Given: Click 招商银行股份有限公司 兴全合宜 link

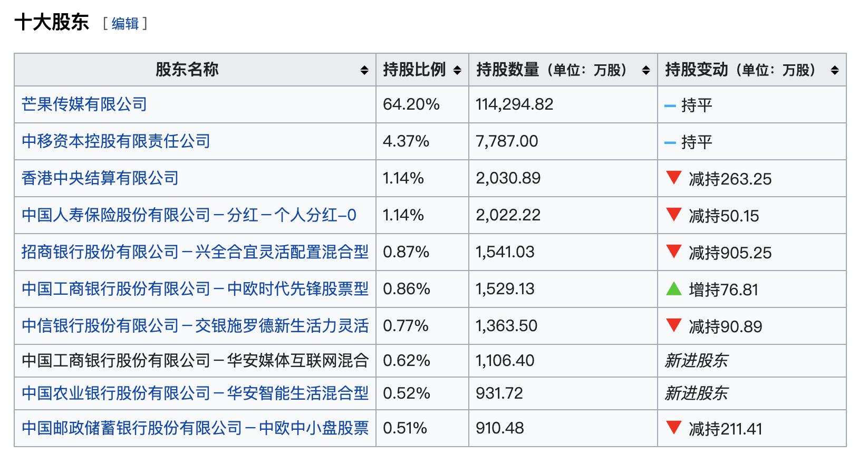Looking at the screenshot, I should tap(195, 252).
